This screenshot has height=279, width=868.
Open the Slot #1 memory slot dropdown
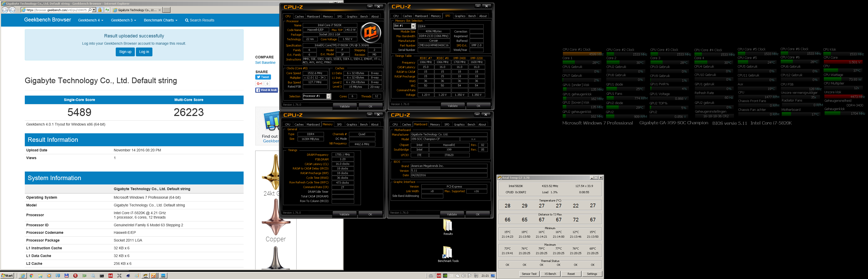[413, 26]
